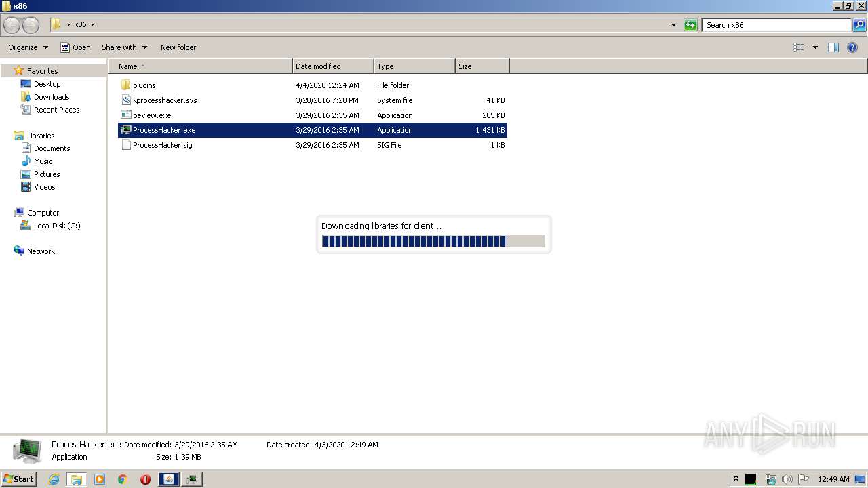Viewport: 868px width, 488px height.
Task: Open the view options dropdown arrow
Action: (815, 47)
